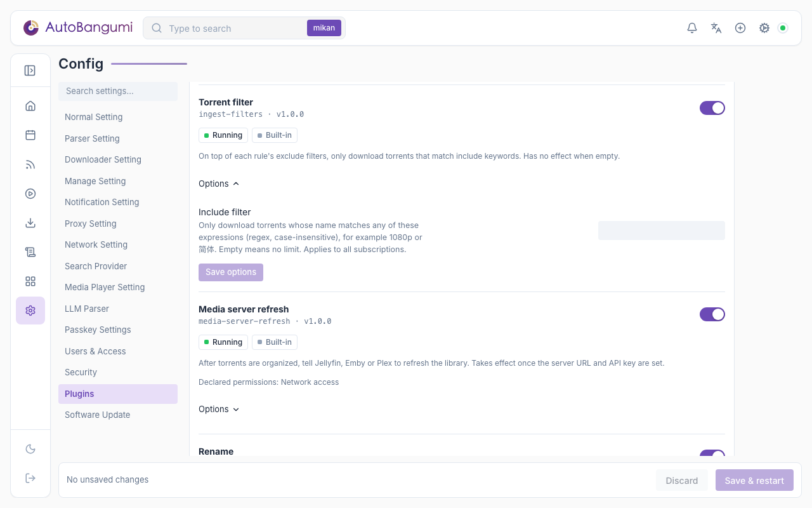Select the Plugins settings section
The height and width of the screenshot is (508, 812).
pos(118,394)
